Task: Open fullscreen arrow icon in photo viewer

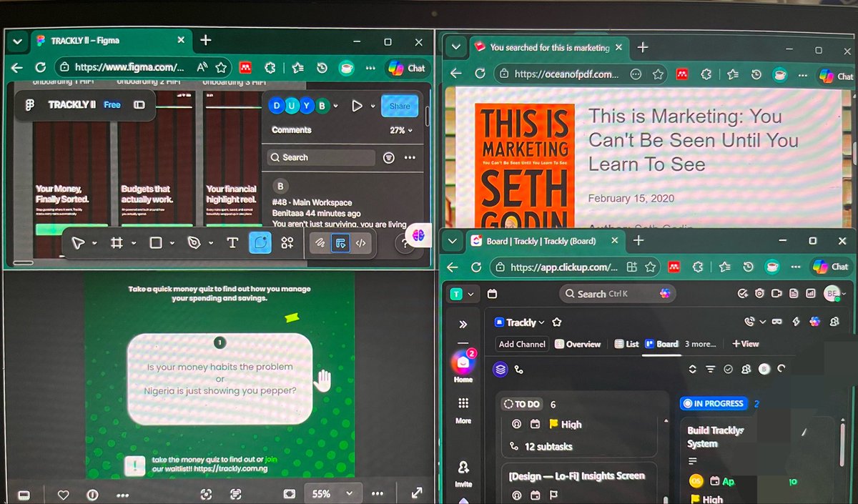Action: pos(417,493)
